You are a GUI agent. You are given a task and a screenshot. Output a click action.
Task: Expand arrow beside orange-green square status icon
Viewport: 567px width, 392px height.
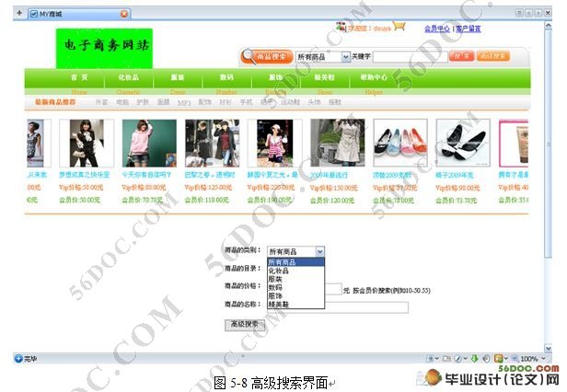(x=505, y=358)
